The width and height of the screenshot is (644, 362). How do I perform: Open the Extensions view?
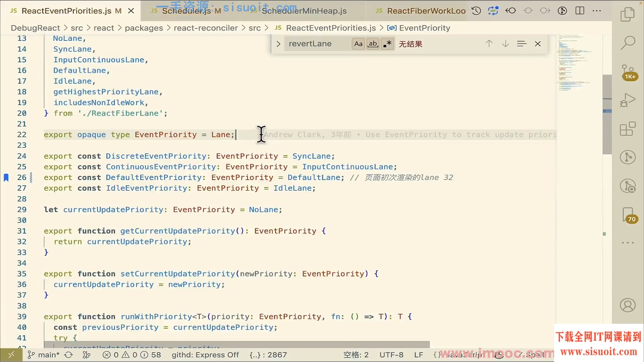click(628, 129)
